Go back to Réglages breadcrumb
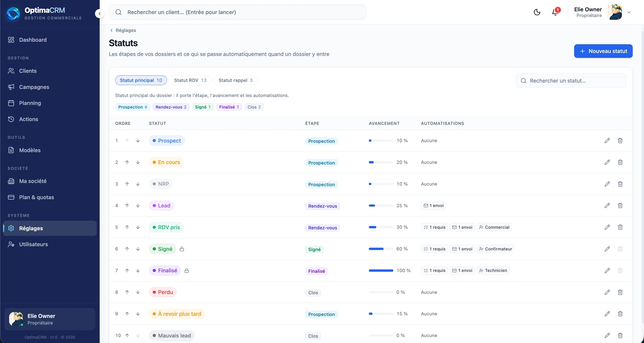644x343 pixels. click(123, 30)
